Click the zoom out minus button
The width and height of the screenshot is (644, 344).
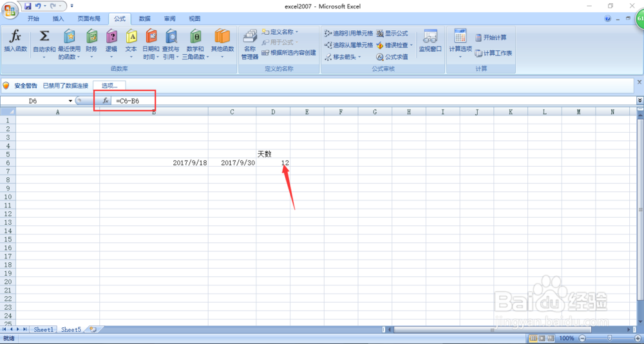click(582, 338)
